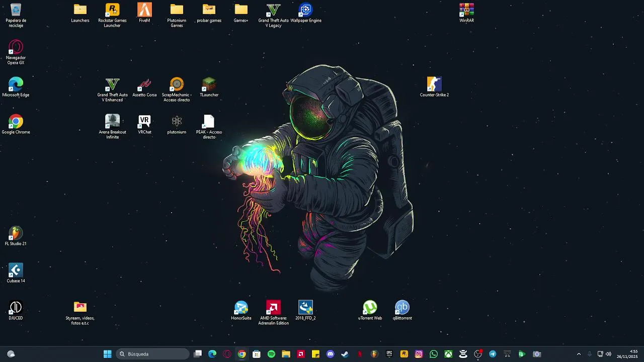Open FL Studio from the taskbar

(x=374, y=354)
